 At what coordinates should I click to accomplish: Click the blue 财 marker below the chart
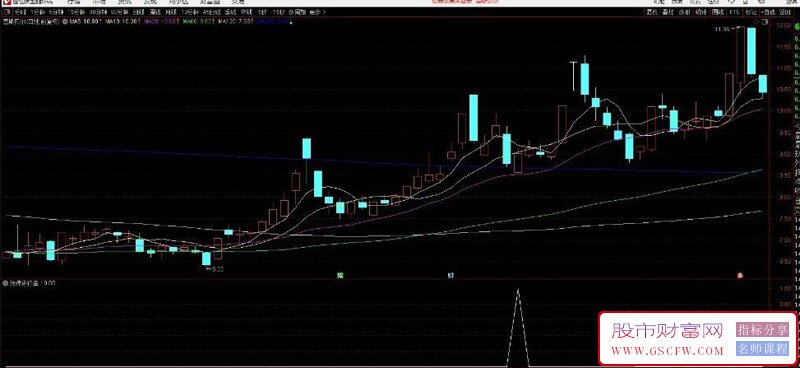pos(451,276)
